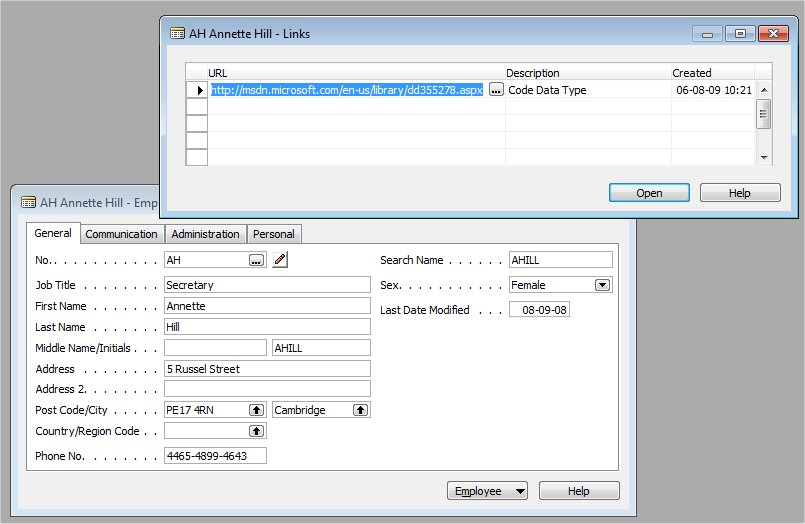The height and width of the screenshot is (524, 805).
Task: Click the pencil comment icon beside No. field
Action: point(280,260)
